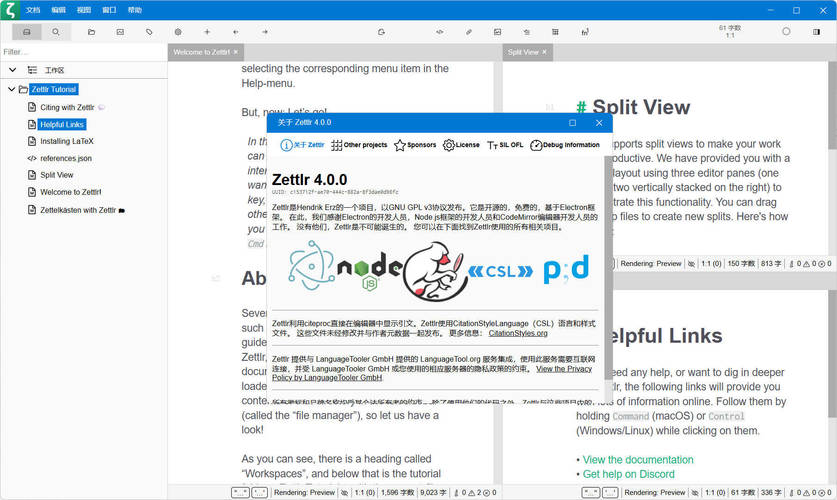837x500 pixels.
Task: Open the Debug Information tab
Action: (x=564, y=145)
